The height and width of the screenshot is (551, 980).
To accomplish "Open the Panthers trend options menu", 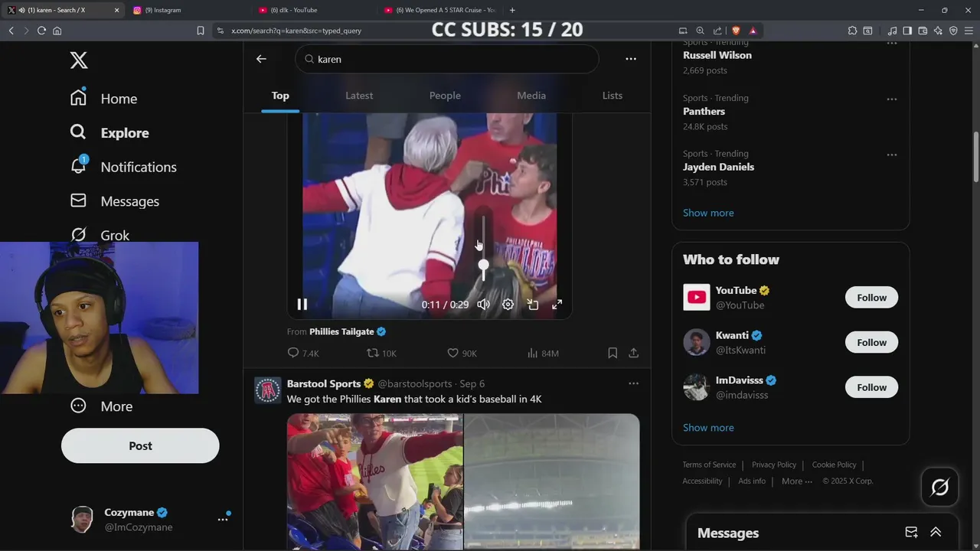I will point(892,99).
